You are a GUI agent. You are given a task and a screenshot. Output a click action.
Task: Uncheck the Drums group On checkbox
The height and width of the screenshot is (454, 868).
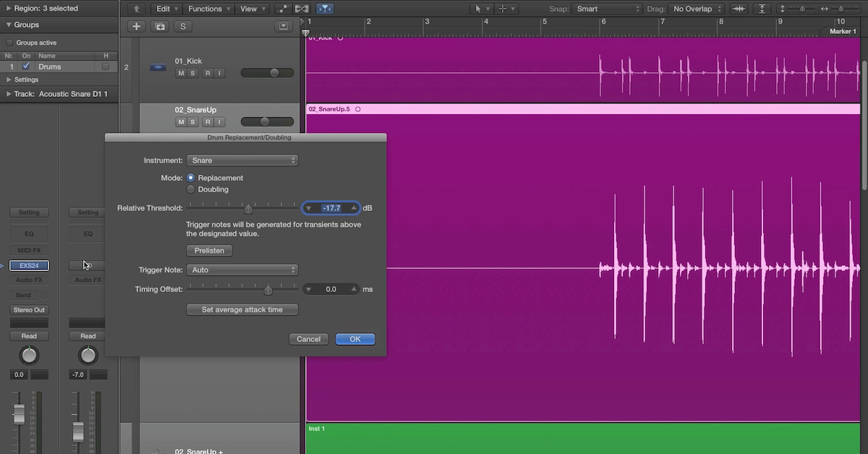click(x=27, y=66)
